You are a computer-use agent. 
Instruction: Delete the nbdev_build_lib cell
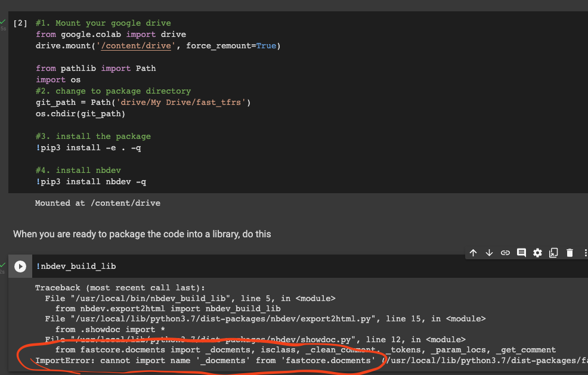click(x=569, y=252)
